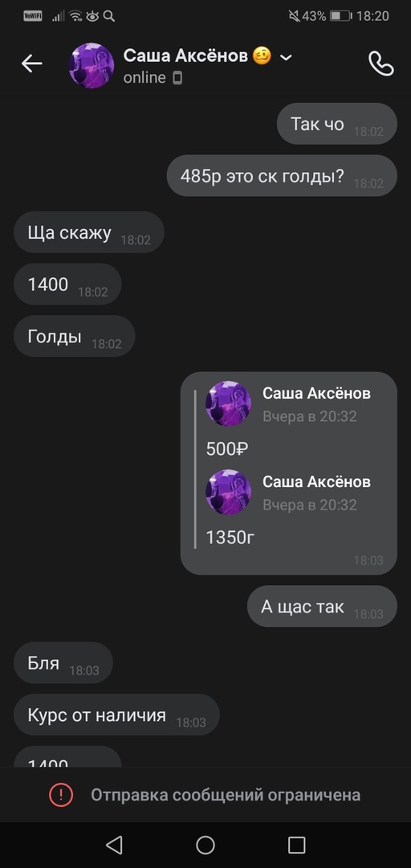Tap the back arrow in header
This screenshot has height=868, width=411.
(31, 64)
